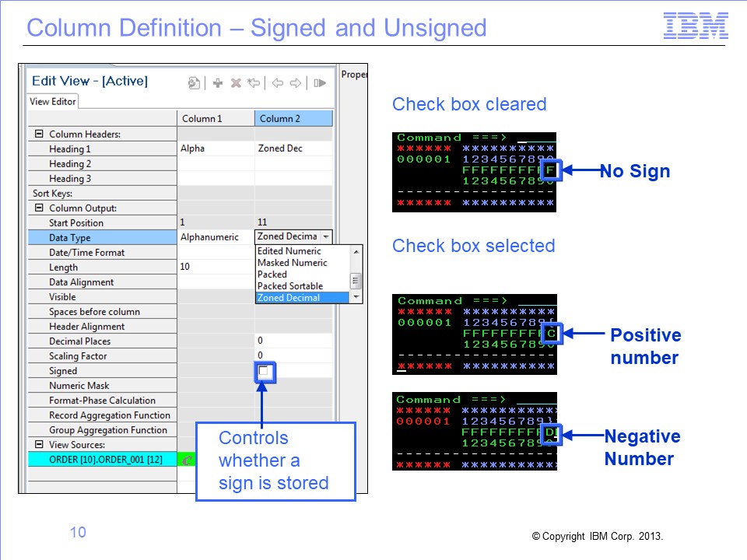Click the Decimal Places row label
747x560 pixels.
pos(103,341)
